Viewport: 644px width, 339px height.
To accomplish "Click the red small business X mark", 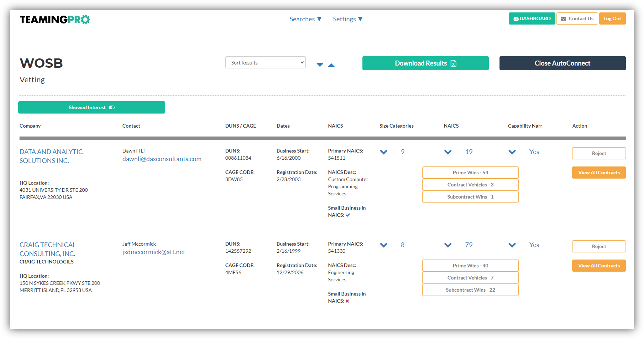I will [x=347, y=301].
